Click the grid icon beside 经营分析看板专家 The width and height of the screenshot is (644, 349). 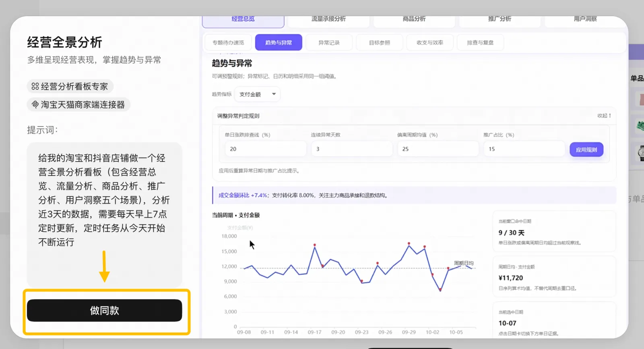[x=35, y=86]
